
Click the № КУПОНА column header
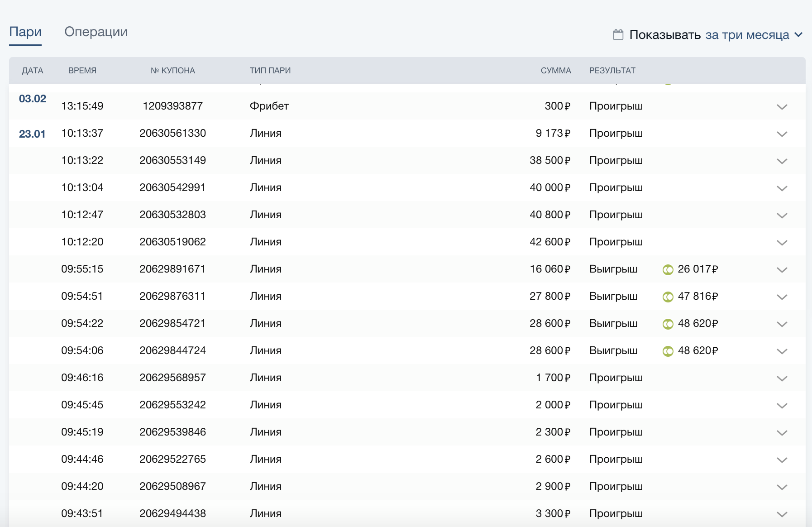click(172, 71)
